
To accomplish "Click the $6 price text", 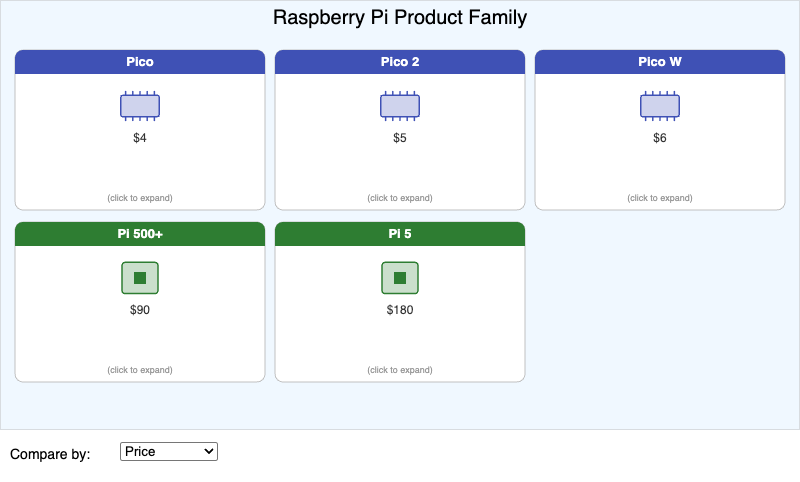I will pos(660,138).
